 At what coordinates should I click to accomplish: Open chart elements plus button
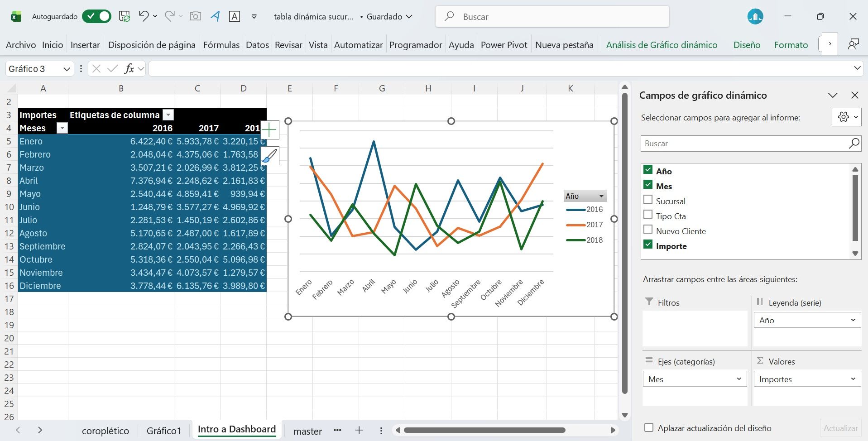pyautogui.click(x=270, y=130)
